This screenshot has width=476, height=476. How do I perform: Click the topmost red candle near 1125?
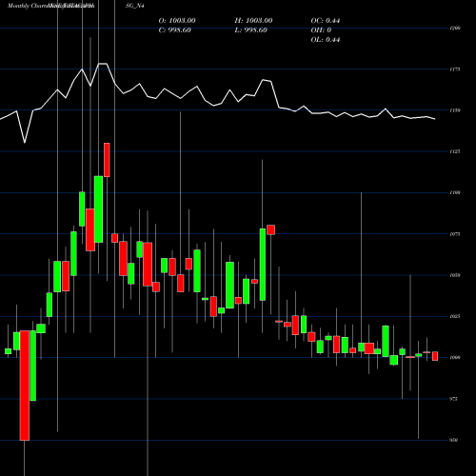click(x=107, y=160)
